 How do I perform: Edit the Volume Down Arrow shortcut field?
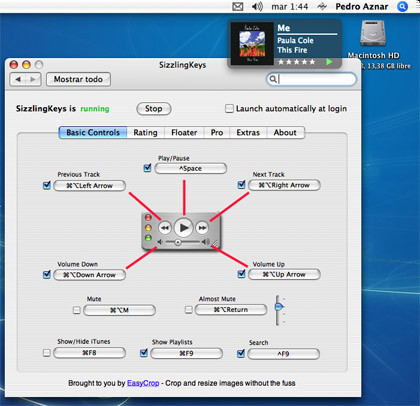89,275
